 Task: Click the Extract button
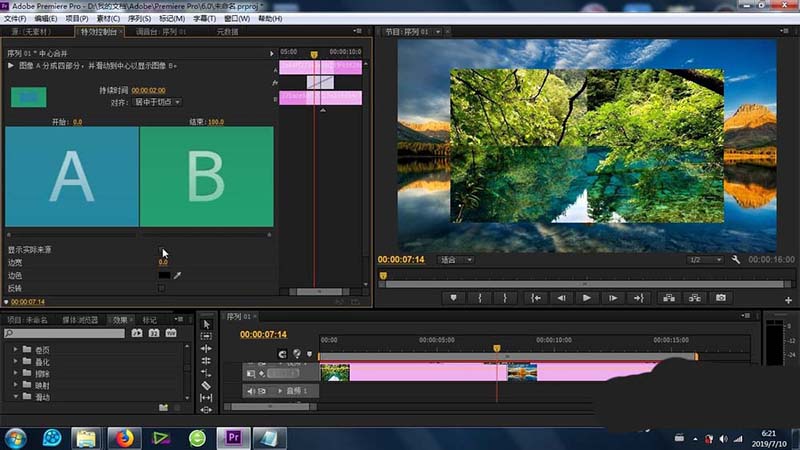tap(694, 298)
